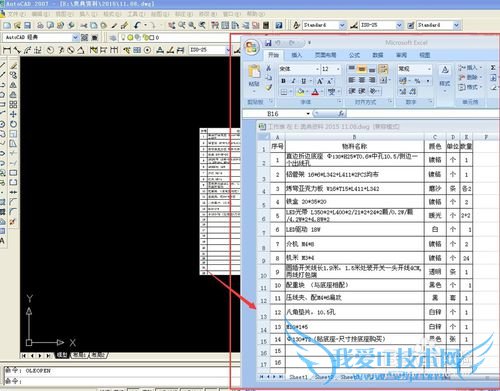The width and height of the screenshot is (500, 391).
Task: Open the number format 常规 dropdown
Action: point(429,69)
